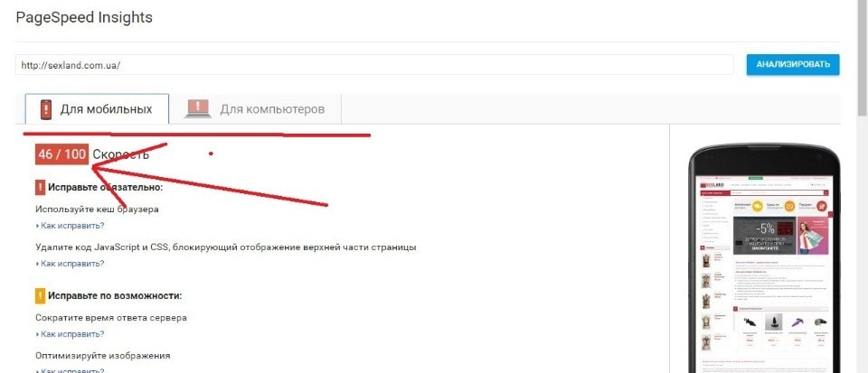The width and height of the screenshot is (868, 373).
Task: Click the yellow exclamation icon beside 'Исправьте по возможности'
Action: 41,295
